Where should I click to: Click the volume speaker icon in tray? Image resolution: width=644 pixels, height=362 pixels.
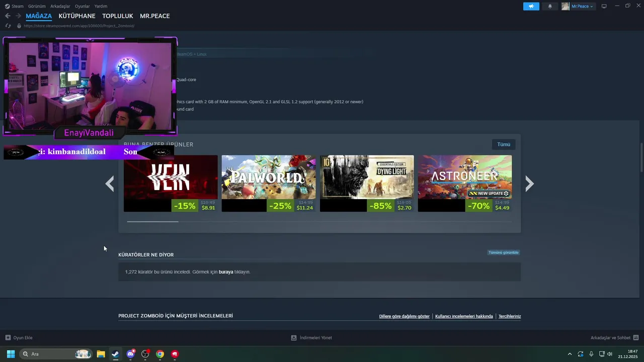610,354
